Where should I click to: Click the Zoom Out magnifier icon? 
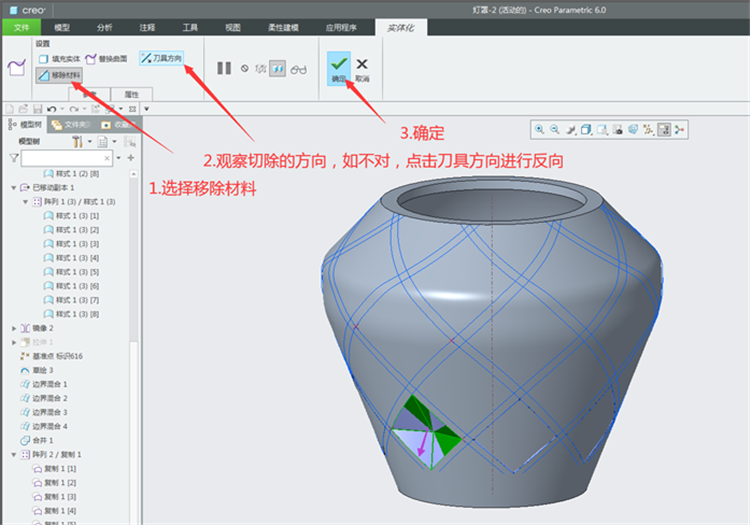click(555, 130)
